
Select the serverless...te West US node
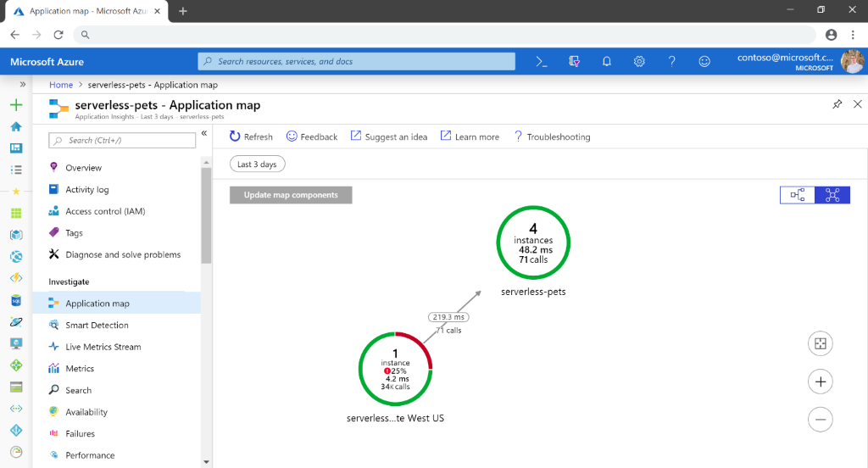pos(395,369)
